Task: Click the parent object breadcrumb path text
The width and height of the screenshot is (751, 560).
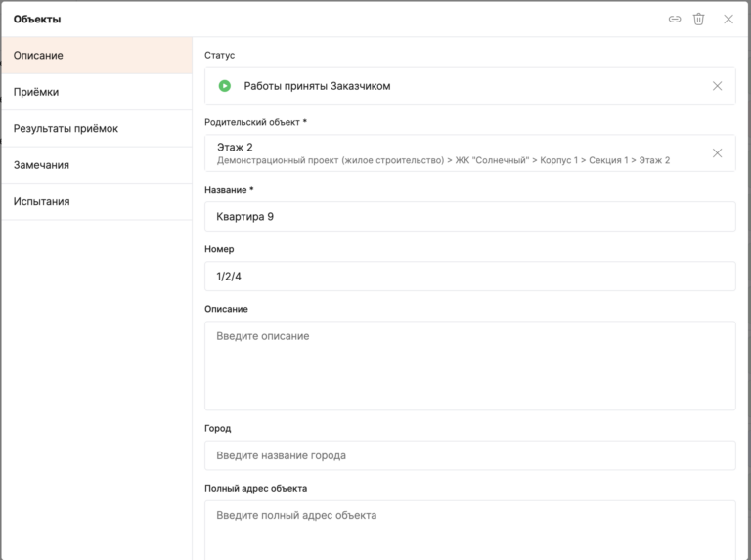Action: 443,160
